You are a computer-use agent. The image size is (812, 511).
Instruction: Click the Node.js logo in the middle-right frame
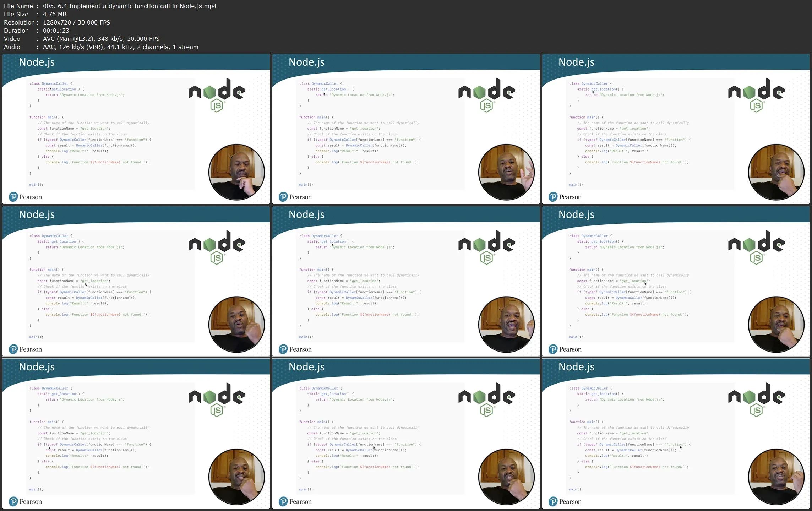[x=757, y=248]
